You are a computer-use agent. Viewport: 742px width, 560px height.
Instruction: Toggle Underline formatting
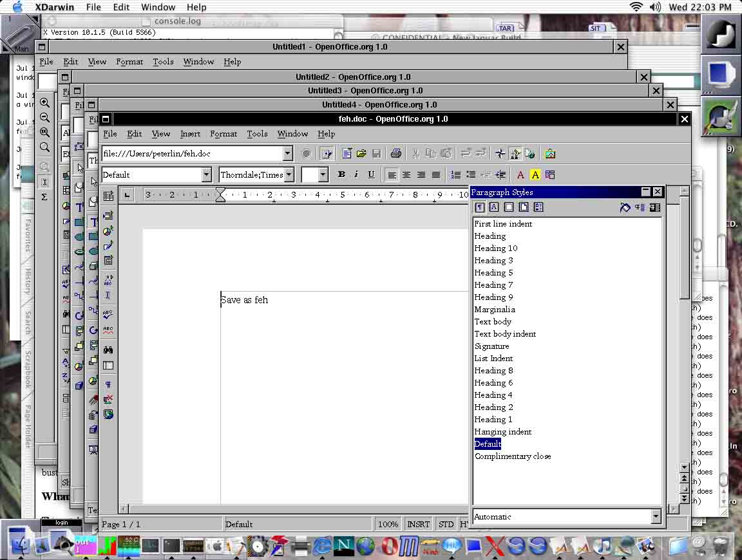371,174
